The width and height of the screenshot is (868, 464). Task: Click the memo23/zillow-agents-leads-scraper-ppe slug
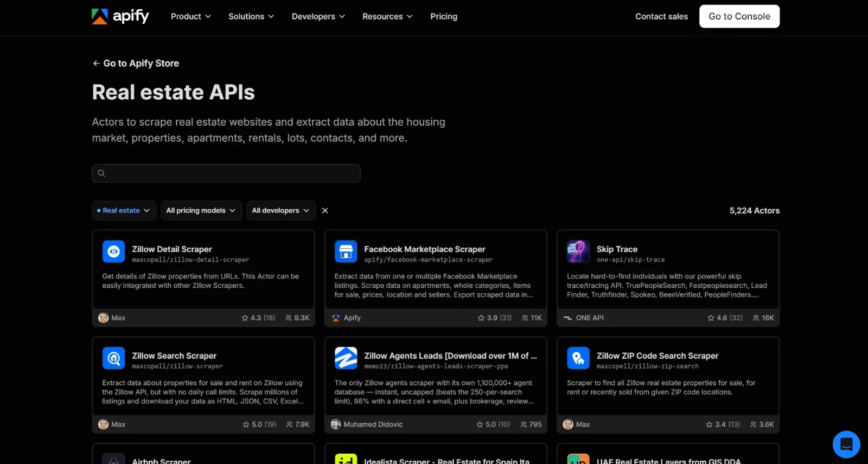pyautogui.click(x=436, y=366)
